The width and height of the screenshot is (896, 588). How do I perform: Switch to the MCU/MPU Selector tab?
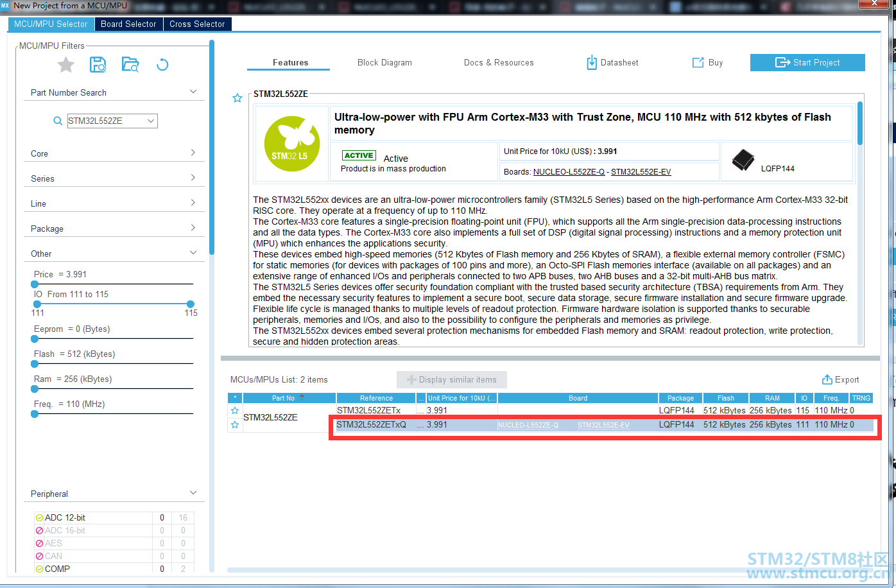(51, 24)
